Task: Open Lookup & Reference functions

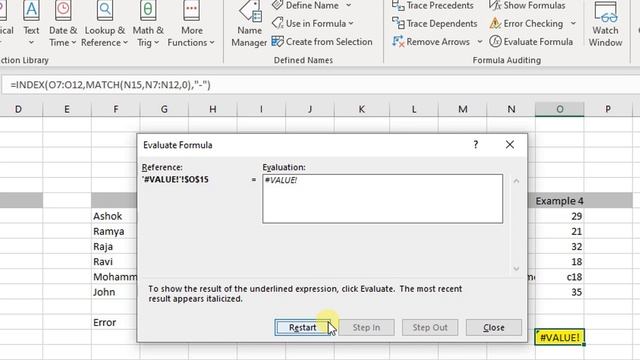Action: pyautogui.click(x=104, y=23)
